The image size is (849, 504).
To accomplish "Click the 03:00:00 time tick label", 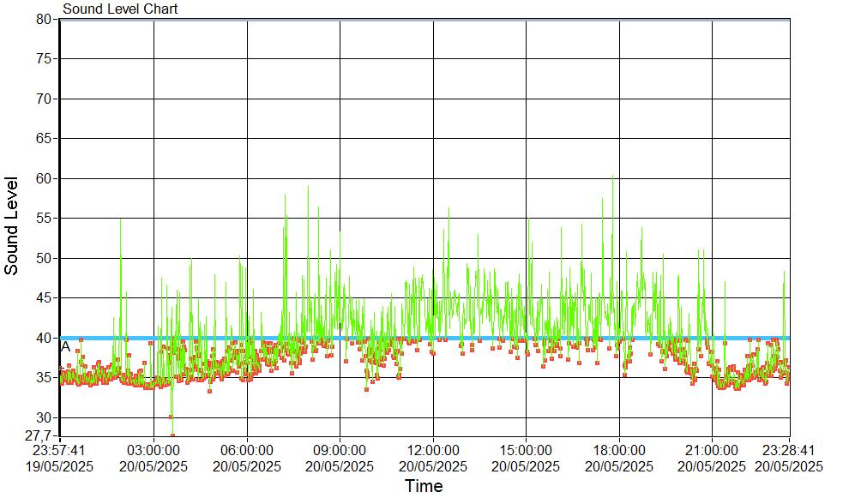I will pos(154,450).
